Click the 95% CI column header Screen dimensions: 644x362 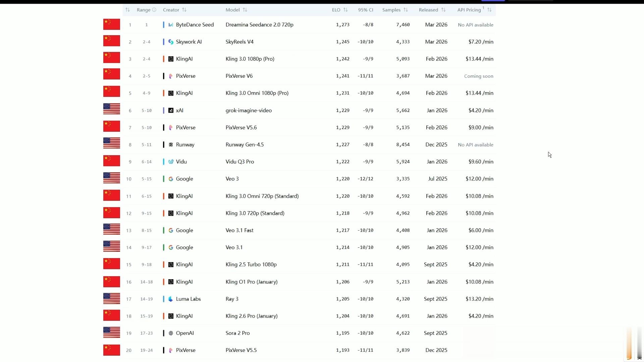coord(365,10)
